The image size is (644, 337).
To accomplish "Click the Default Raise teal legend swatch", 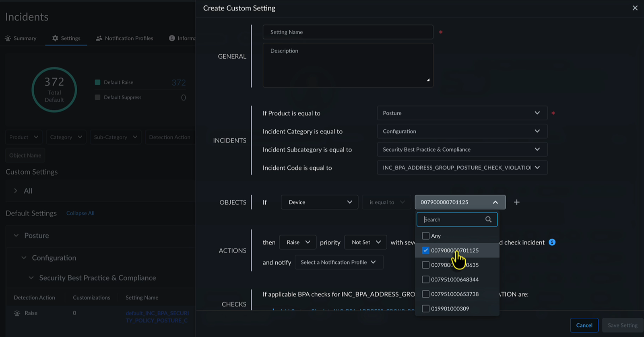I will click(97, 82).
